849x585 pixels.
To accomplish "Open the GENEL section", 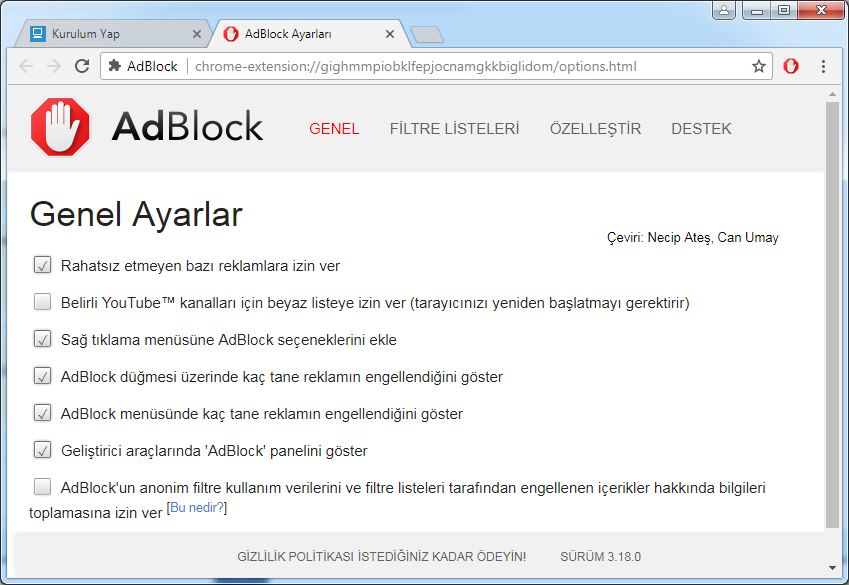I will (x=334, y=128).
